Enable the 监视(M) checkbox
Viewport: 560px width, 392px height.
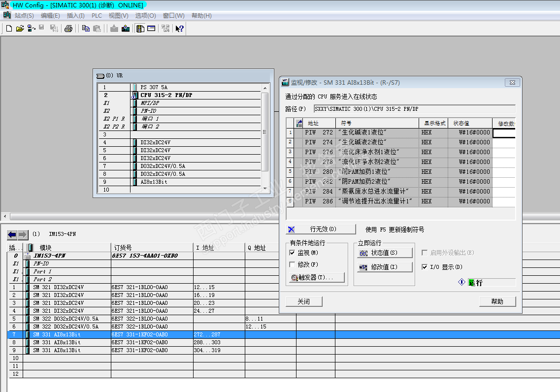(x=292, y=253)
